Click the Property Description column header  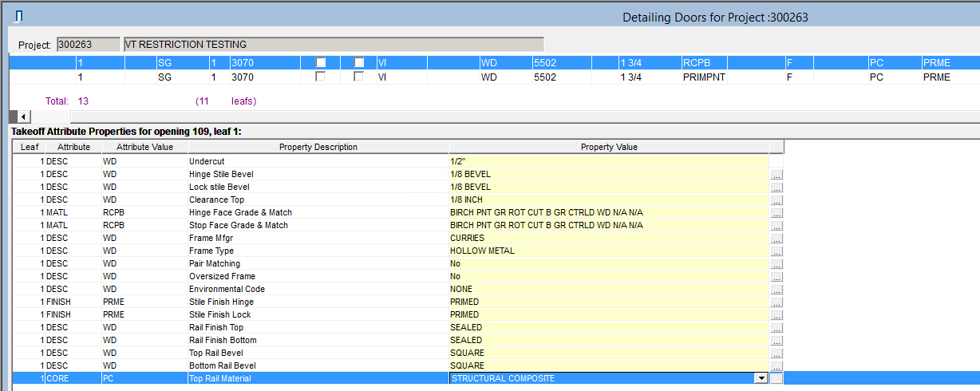pos(318,147)
